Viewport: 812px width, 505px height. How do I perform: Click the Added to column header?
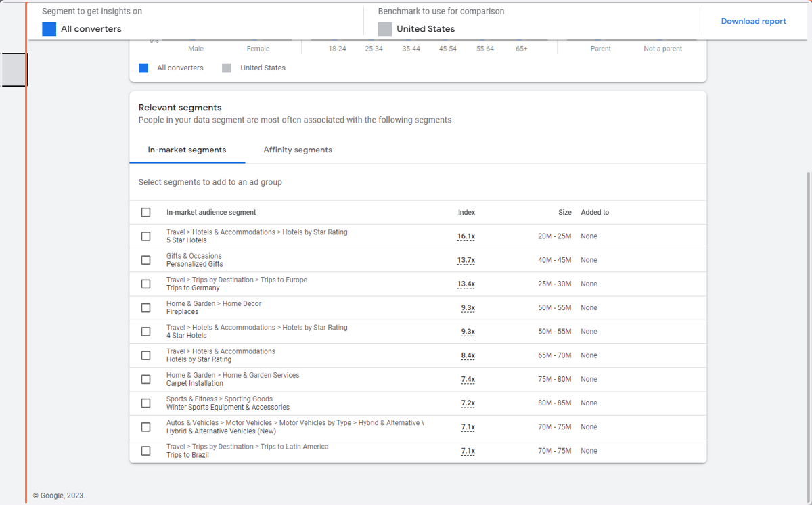point(595,213)
